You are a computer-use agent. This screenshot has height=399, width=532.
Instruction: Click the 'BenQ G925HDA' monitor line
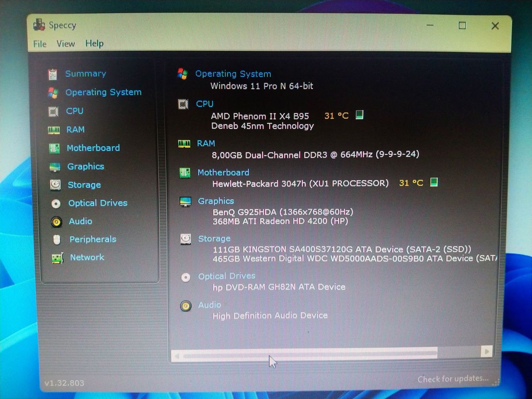click(283, 212)
